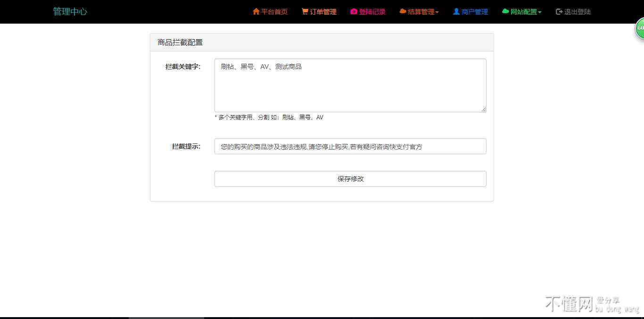
Task: Click the 退出登陆 text link
Action: [578, 12]
